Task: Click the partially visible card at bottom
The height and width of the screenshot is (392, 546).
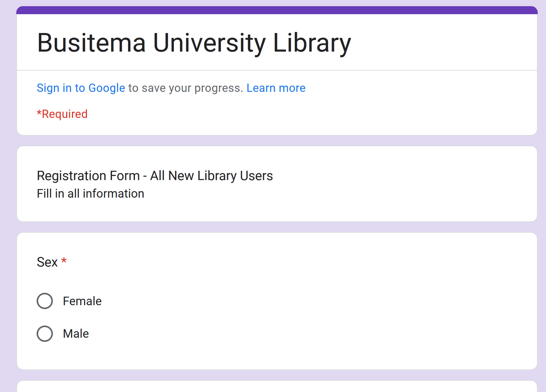Action: click(277, 387)
